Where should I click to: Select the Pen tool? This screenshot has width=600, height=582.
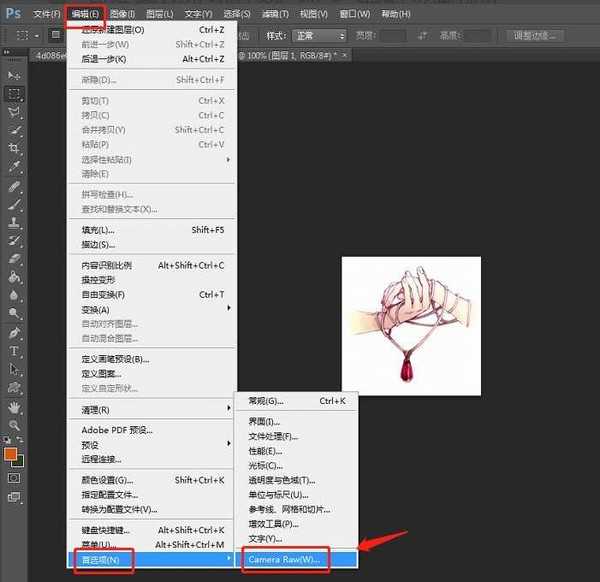click(x=15, y=334)
